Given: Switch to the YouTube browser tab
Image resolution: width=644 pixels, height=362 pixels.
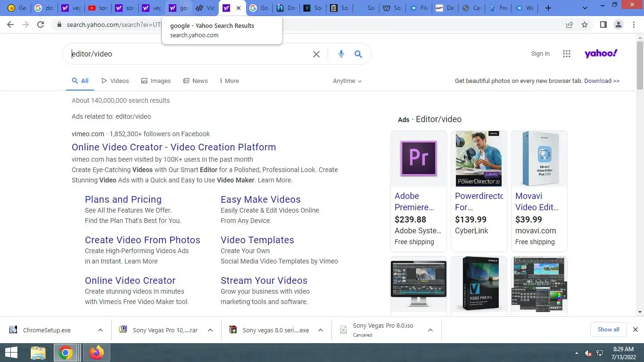Looking at the screenshot, I should pos(98,8).
